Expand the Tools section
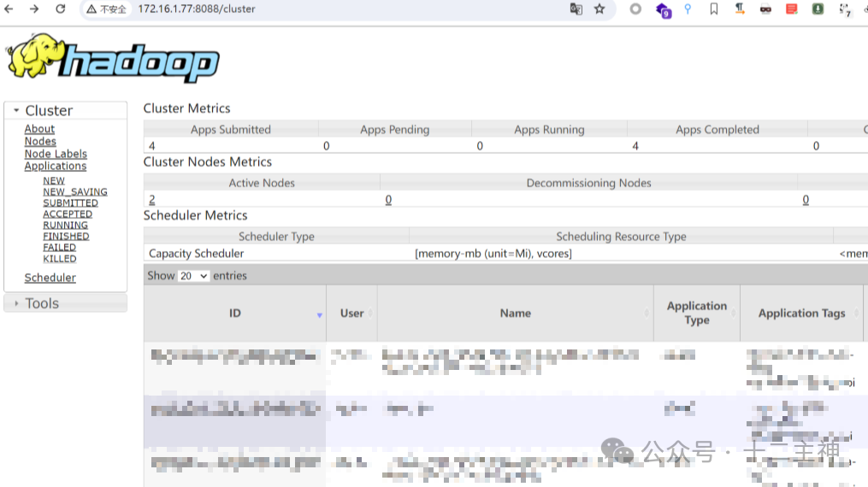This screenshot has height=487, width=868. [x=16, y=303]
